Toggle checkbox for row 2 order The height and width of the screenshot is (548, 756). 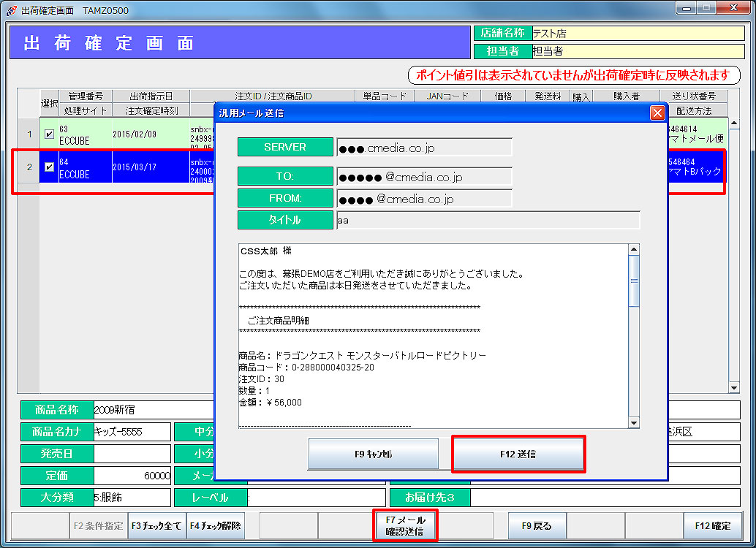[49, 167]
